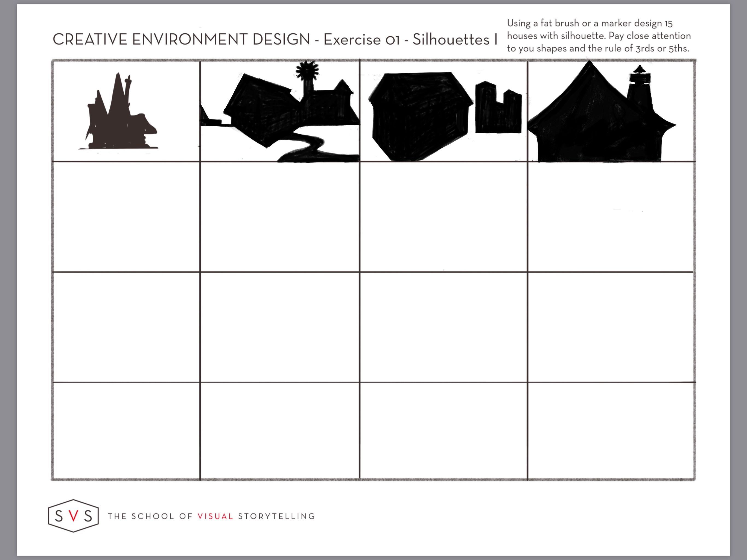
Task: Click 'THE SCHOOL OF' footer text
Action: coord(150,516)
